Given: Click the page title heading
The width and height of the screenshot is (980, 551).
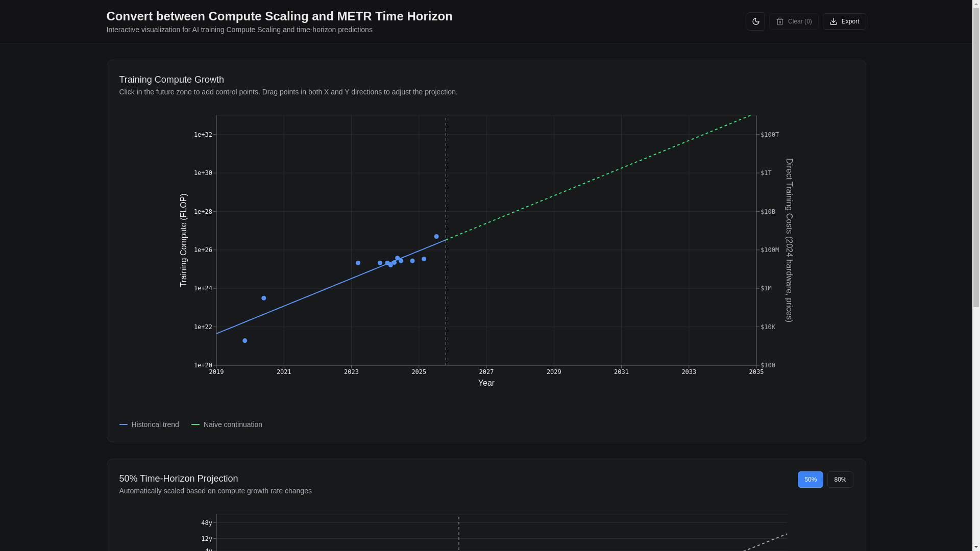Looking at the screenshot, I should 279,16.
